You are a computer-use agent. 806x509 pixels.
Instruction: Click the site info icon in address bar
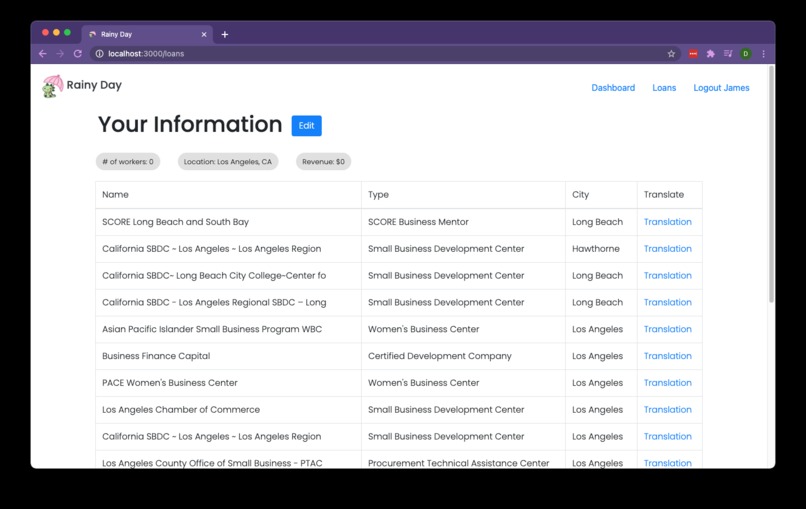pyautogui.click(x=99, y=53)
